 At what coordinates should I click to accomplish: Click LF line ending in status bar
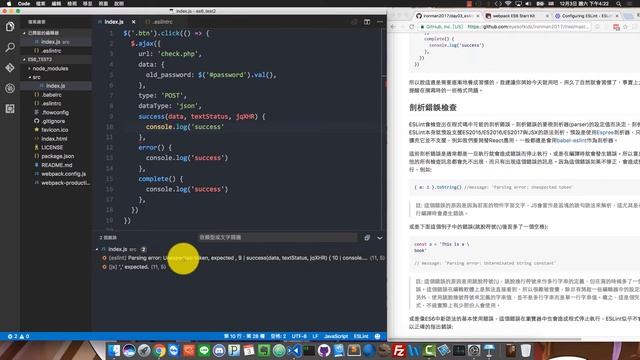(315, 336)
